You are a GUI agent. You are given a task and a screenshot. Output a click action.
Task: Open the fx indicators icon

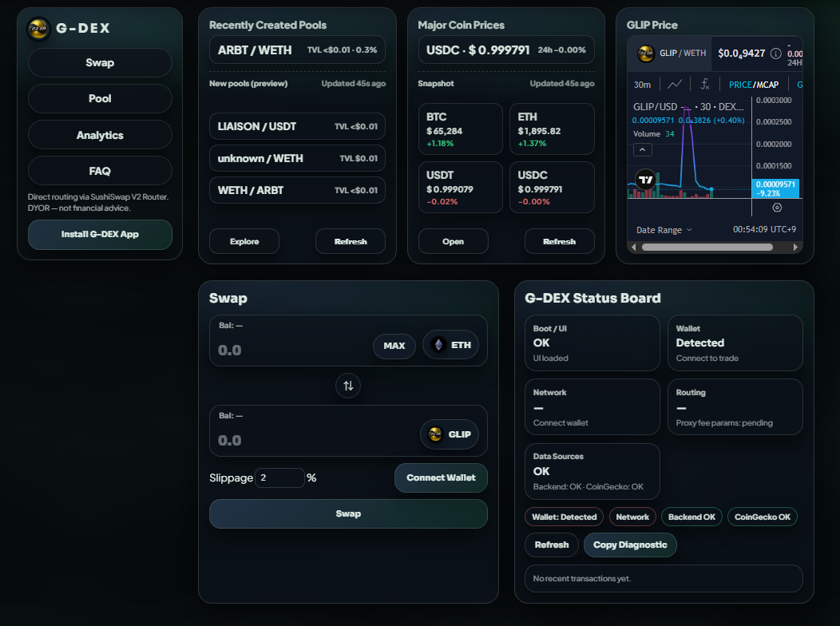(x=705, y=84)
